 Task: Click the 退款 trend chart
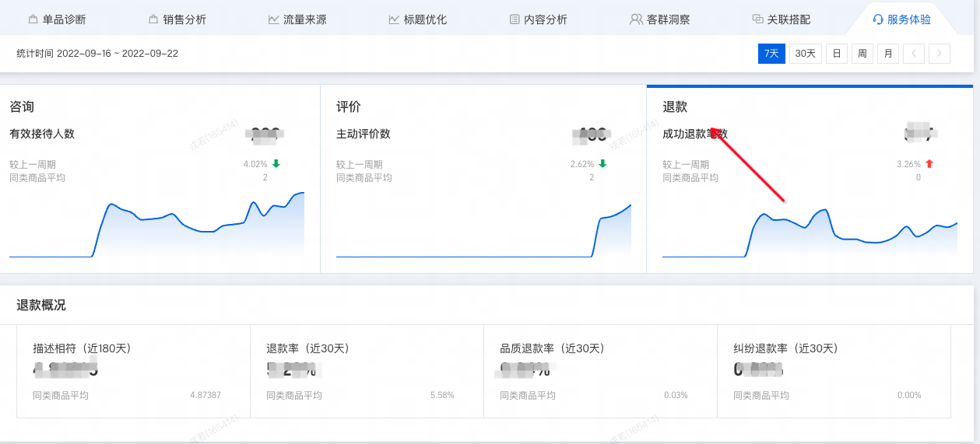tap(810, 232)
